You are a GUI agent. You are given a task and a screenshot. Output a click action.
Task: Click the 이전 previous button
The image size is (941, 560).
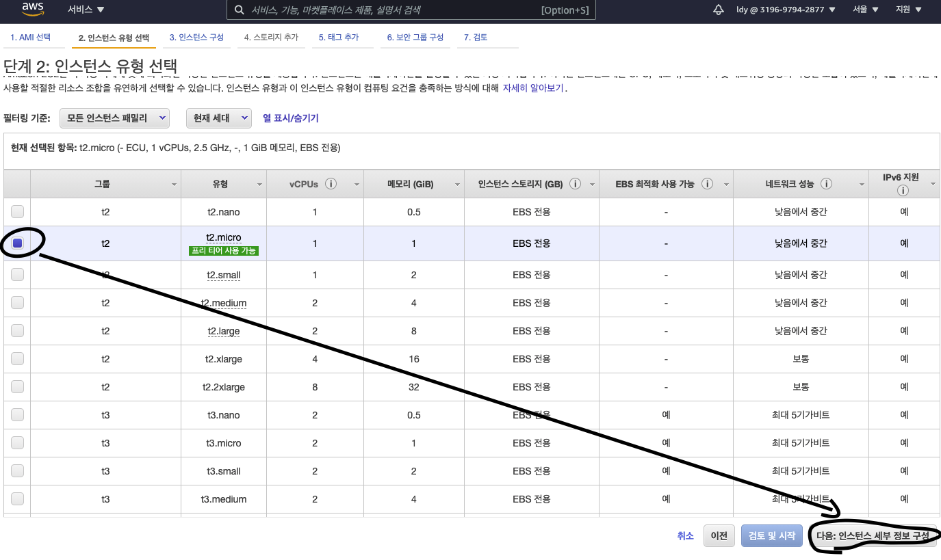[719, 536]
